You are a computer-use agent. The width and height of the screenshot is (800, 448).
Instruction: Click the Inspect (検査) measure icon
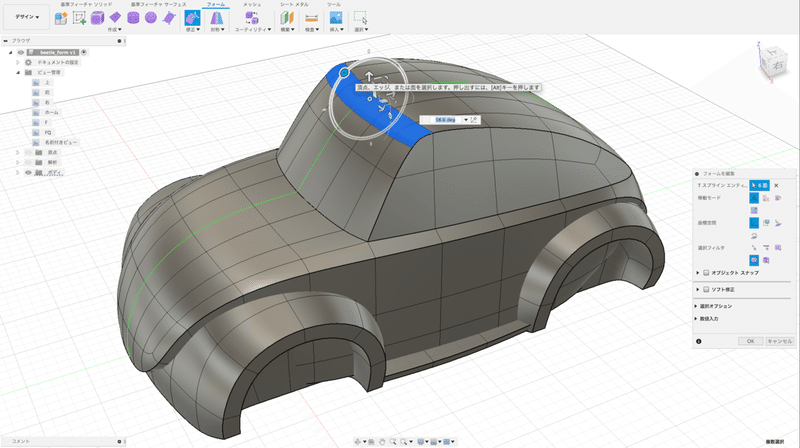point(311,18)
